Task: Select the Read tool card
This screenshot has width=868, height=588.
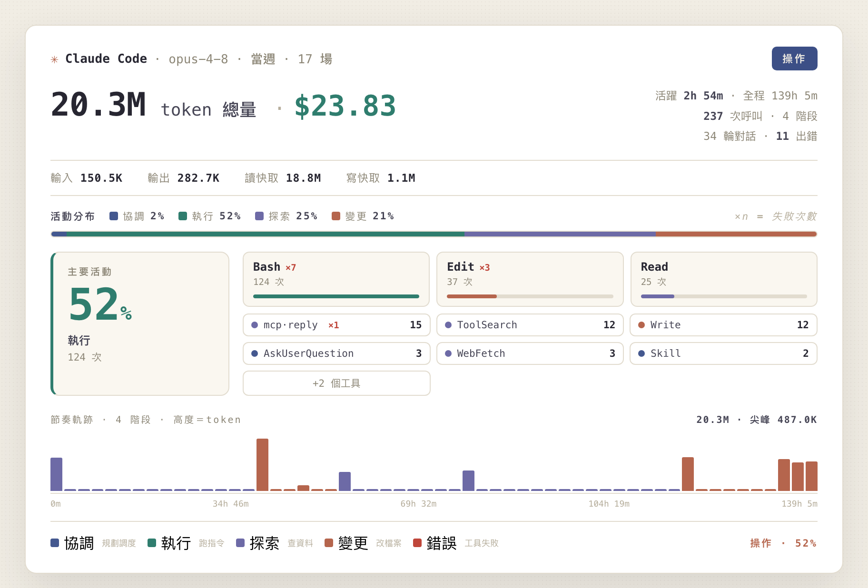Action: point(724,279)
